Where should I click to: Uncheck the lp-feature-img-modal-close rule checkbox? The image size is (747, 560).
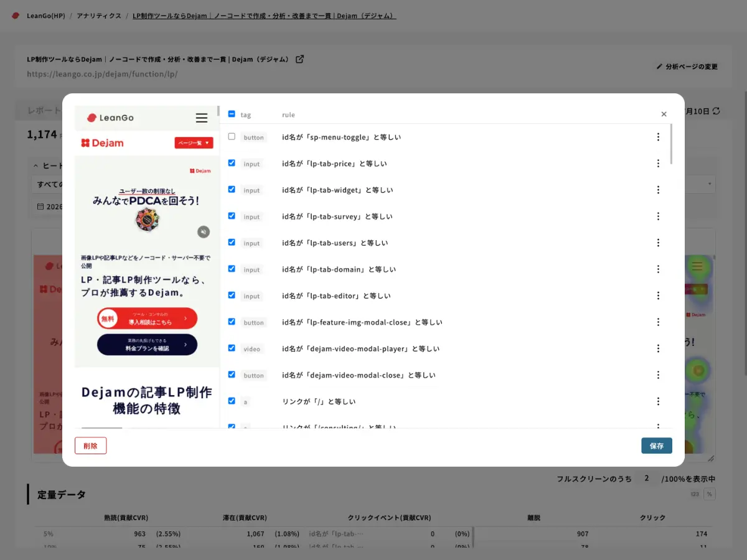pyautogui.click(x=232, y=322)
